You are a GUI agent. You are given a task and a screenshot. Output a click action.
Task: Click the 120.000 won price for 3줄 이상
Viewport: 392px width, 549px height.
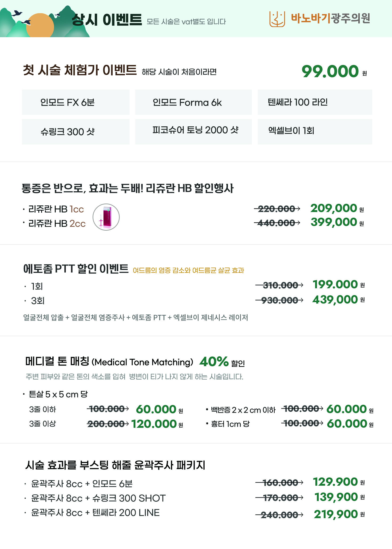tap(157, 424)
